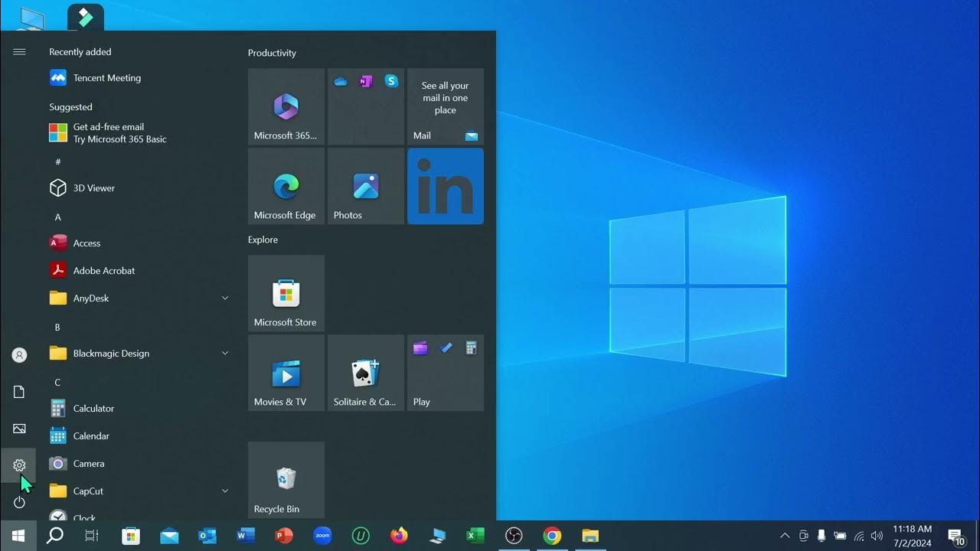This screenshot has width=980, height=551.
Task: Open the user account icon
Action: point(19,355)
